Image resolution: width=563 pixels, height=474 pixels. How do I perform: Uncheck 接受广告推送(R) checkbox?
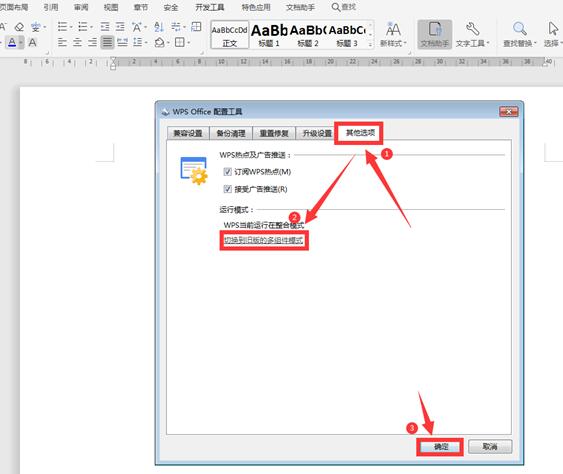pyautogui.click(x=227, y=189)
